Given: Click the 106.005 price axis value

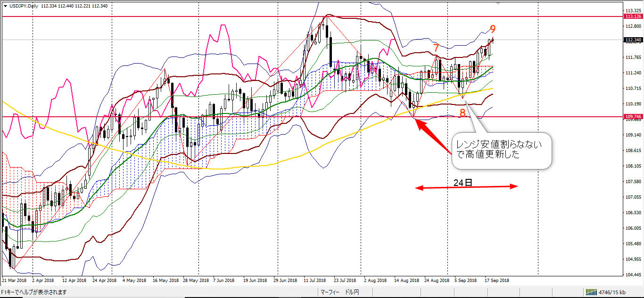Looking at the screenshot, I should pos(633,228).
